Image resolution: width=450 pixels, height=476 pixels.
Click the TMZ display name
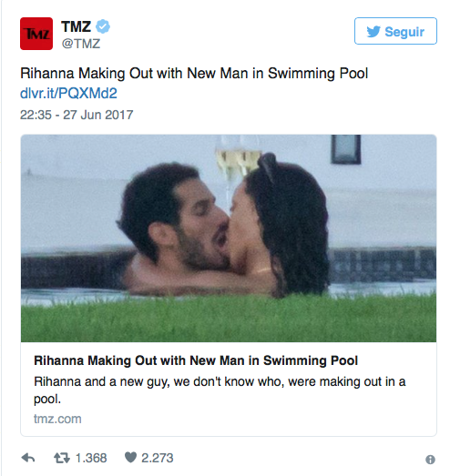[x=76, y=26]
